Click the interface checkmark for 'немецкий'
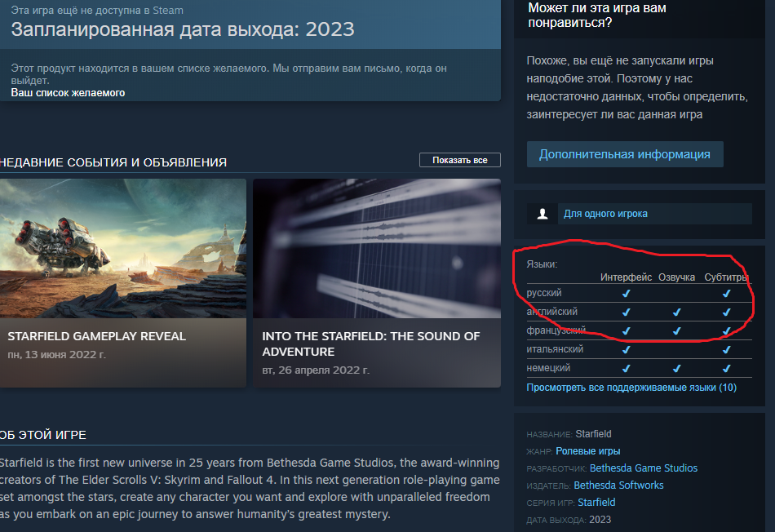The image size is (775, 532). coord(627,368)
